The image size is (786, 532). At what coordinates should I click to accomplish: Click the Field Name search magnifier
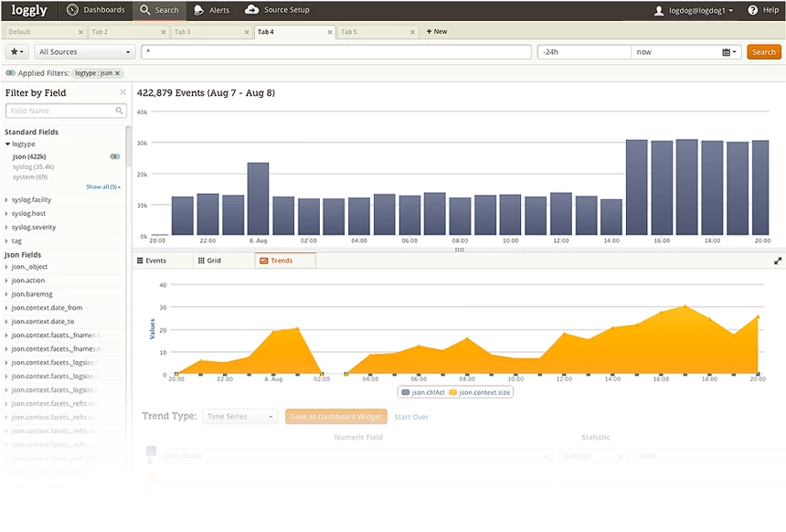(x=120, y=111)
